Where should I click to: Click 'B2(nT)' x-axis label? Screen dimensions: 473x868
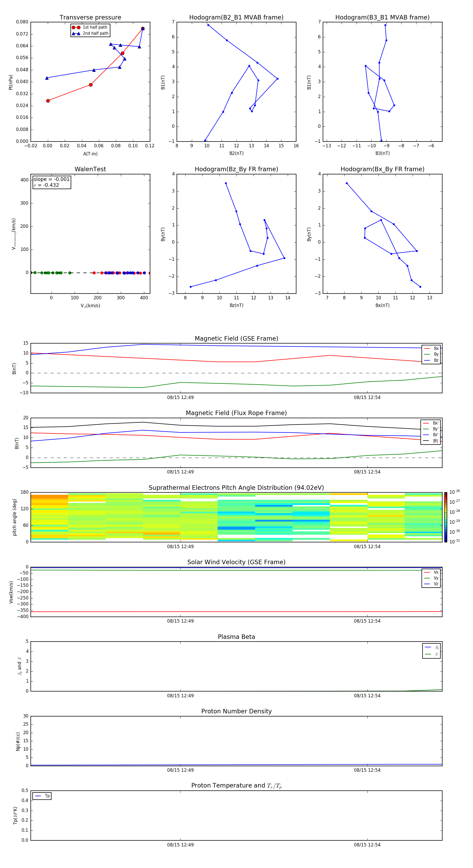[x=236, y=153]
